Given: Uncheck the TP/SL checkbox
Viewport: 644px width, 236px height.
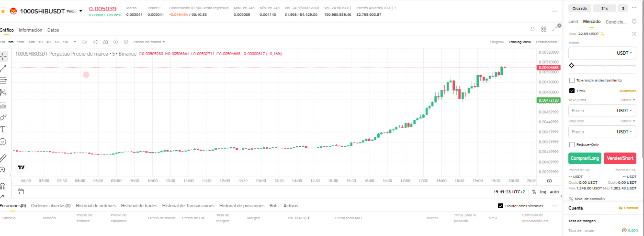Looking at the screenshot, I should click(x=572, y=90).
